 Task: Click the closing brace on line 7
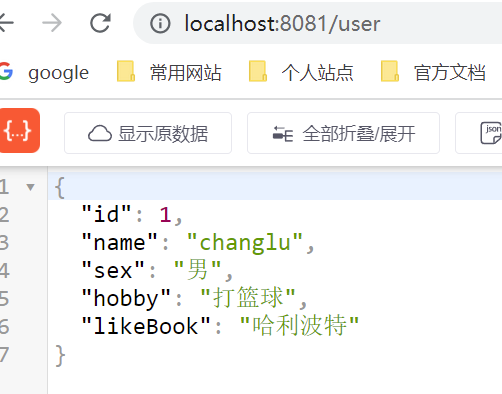[x=60, y=355]
